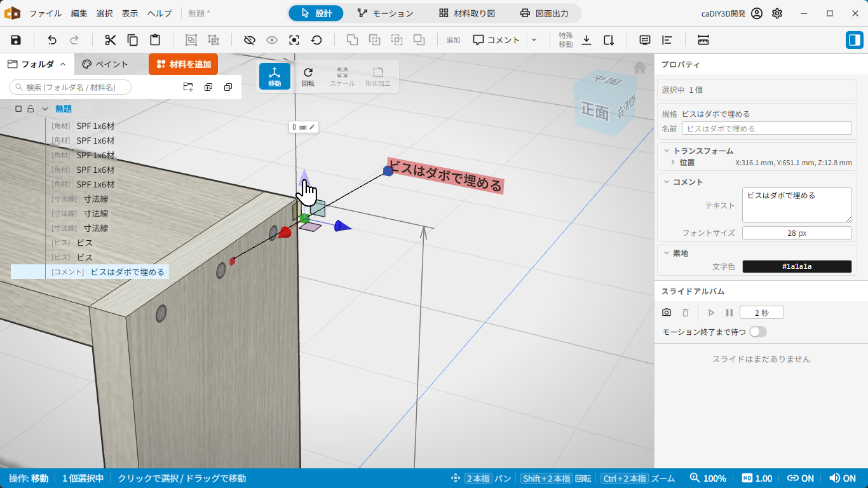Open the ファイル menu
The height and width of the screenshot is (488, 868).
(45, 13)
